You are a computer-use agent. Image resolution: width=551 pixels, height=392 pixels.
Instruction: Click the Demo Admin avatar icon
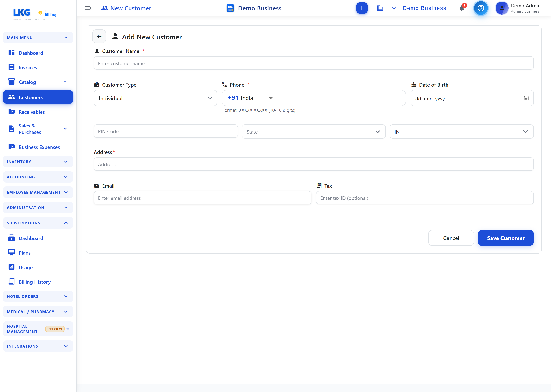click(502, 8)
